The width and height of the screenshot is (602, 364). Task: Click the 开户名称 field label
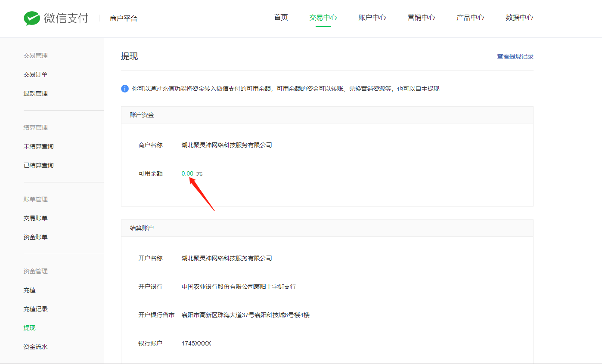pos(150,258)
